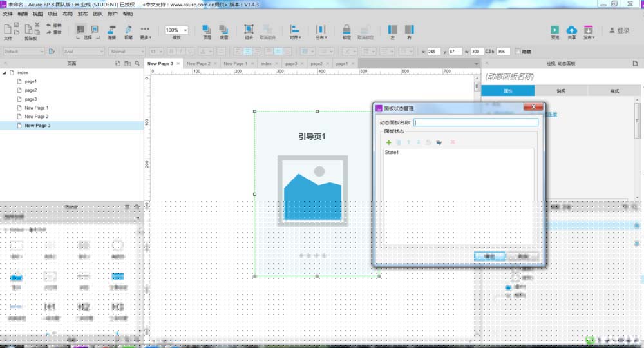Screen dimensions: 644x348
Task: Select New Page 1 in the pages tree
Action: pyautogui.click(x=36, y=108)
